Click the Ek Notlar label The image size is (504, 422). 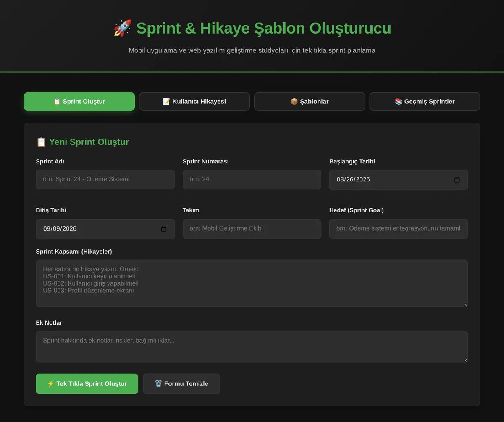click(x=49, y=323)
